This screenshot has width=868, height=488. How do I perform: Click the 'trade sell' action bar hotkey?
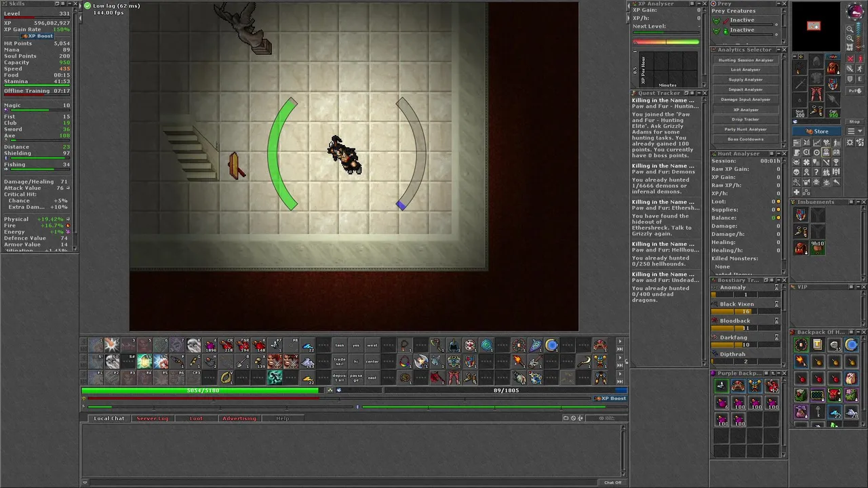(x=340, y=361)
